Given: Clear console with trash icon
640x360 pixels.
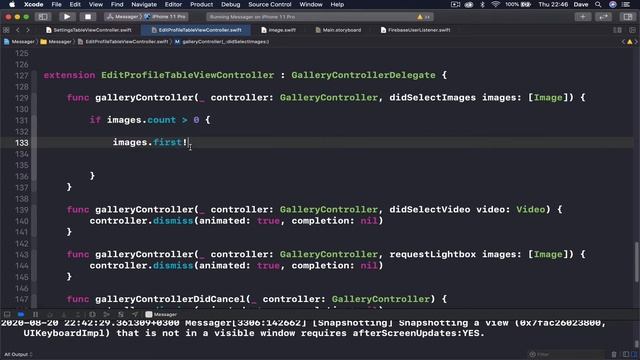Looking at the screenshot, I should coord(614,354).
